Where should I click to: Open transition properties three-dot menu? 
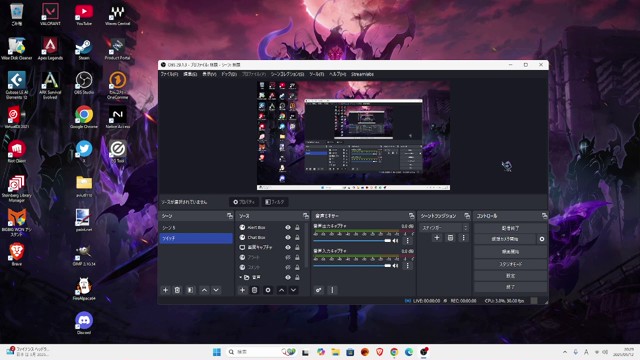coord(463,238)
